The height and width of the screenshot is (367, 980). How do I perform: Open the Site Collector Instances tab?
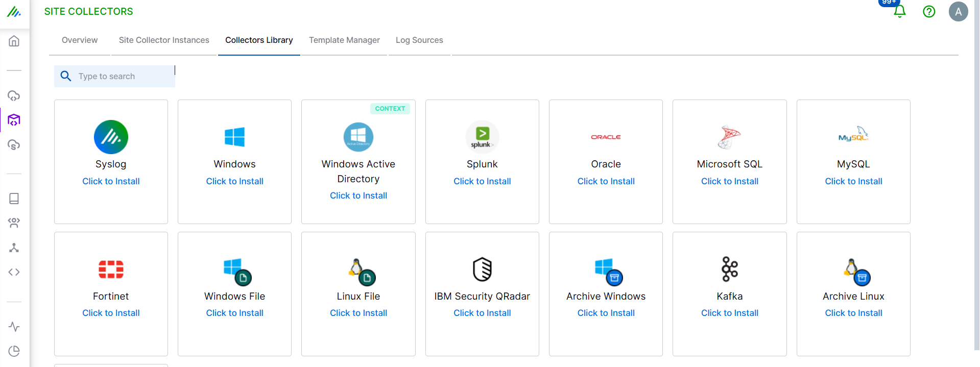pyautogui.click(x=164, y=40)
